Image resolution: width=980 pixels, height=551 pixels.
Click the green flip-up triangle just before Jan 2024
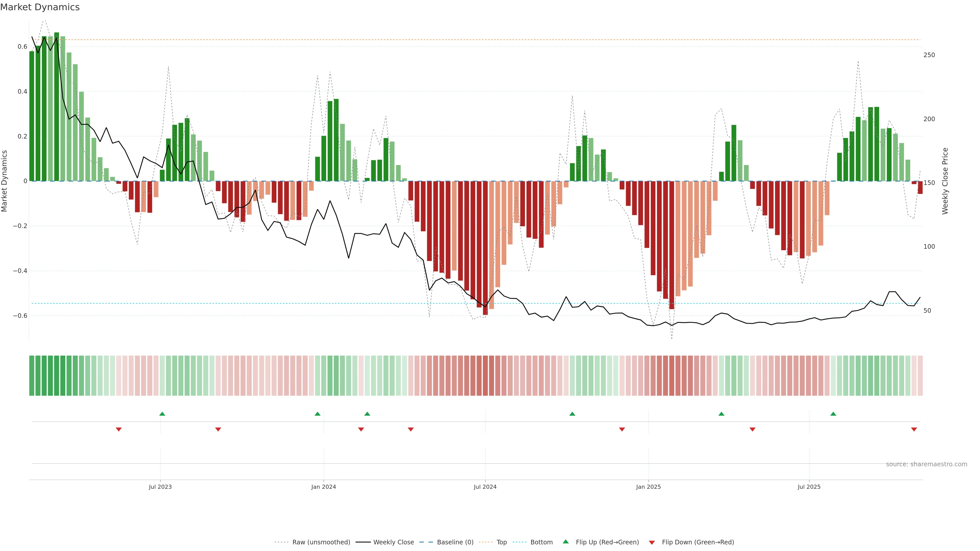pyautogui.click(x=318, y=414)
